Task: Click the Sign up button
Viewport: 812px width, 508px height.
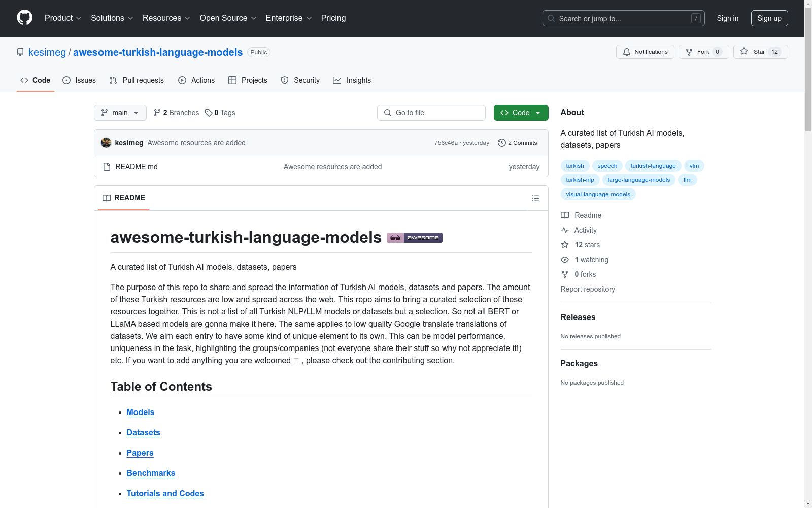Action: click(x=769, y=18)
